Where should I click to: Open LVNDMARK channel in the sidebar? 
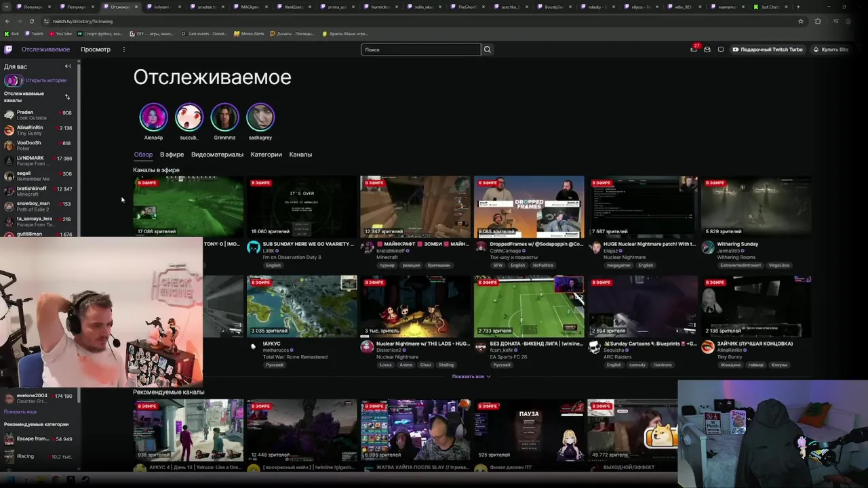[38, 161]
